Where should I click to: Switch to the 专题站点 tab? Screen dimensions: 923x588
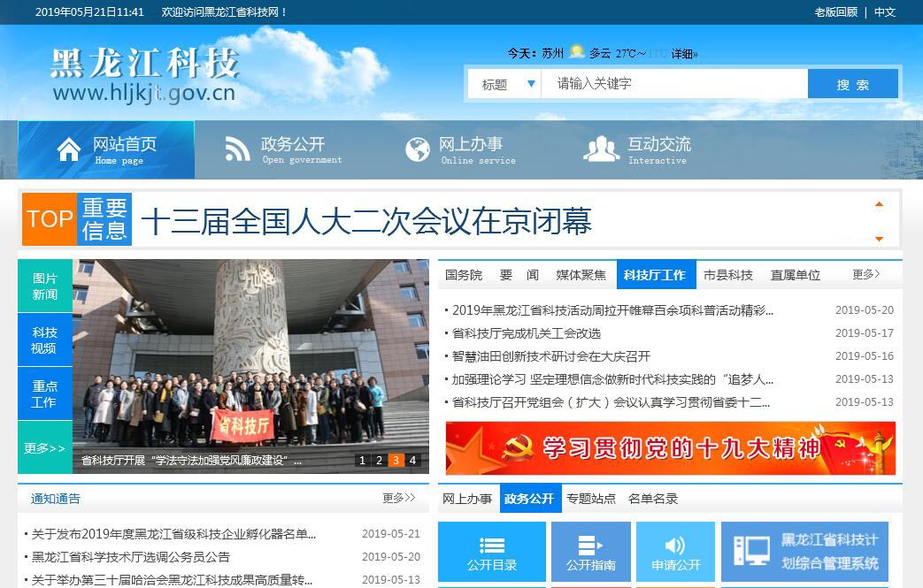click(591, 499)
